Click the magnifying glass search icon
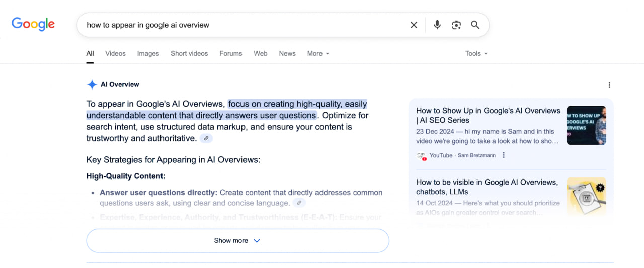Screen dimensions: 644x268 [x=475, y=25]
